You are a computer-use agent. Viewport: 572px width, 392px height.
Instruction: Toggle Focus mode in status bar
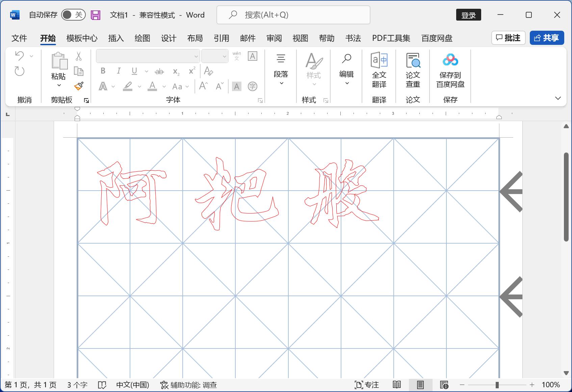(x=367, y=385)
